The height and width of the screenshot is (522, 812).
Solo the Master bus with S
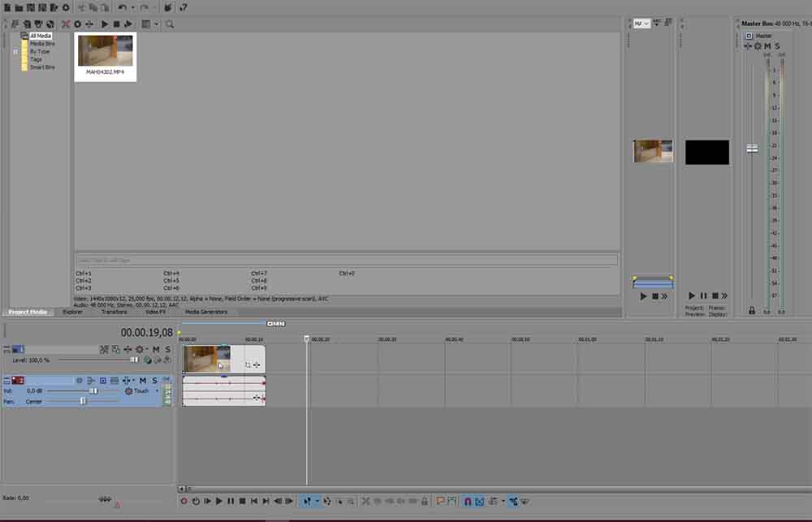[x=777, y=46]
